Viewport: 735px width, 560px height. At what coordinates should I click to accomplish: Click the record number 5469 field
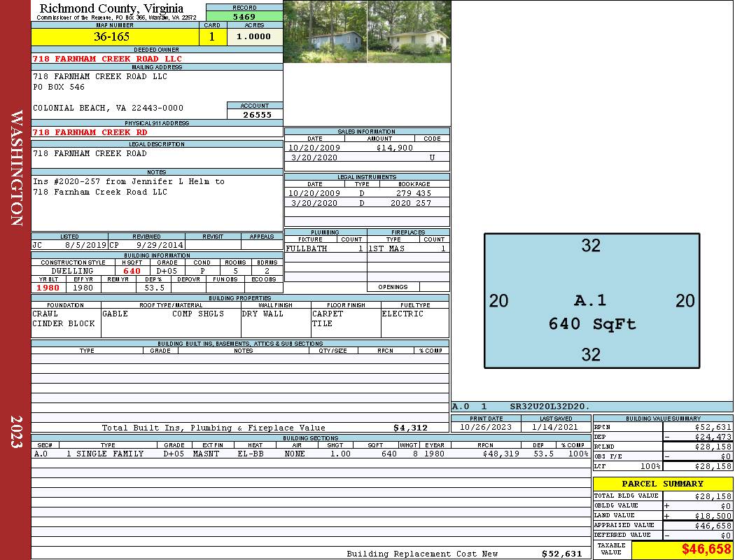(244, 17)
